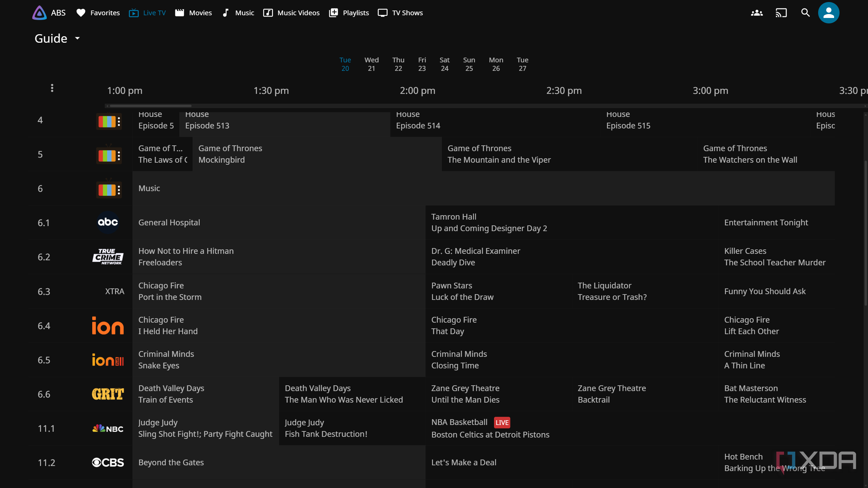
Task: Open the TV Shows tab
Action: 400,13
